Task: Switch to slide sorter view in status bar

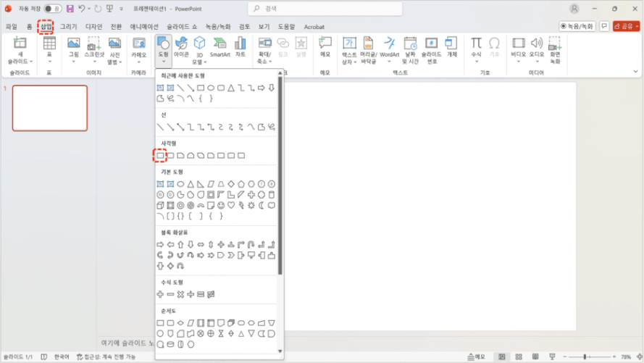Action: click(519, 356)
